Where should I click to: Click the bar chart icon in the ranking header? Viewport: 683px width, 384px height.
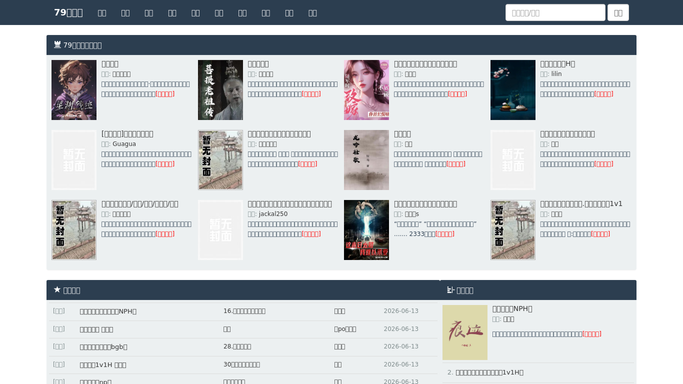(x=450, y=290)
